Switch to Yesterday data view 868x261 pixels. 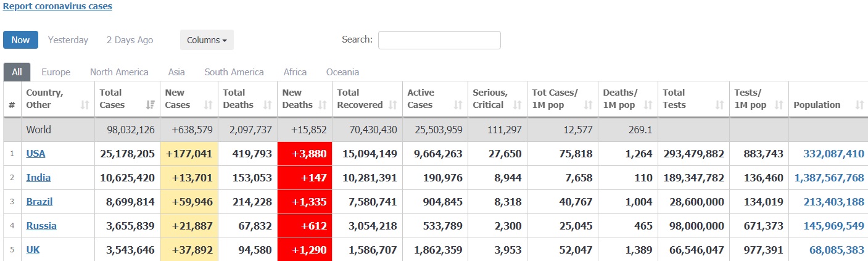[x=68, y=40]
